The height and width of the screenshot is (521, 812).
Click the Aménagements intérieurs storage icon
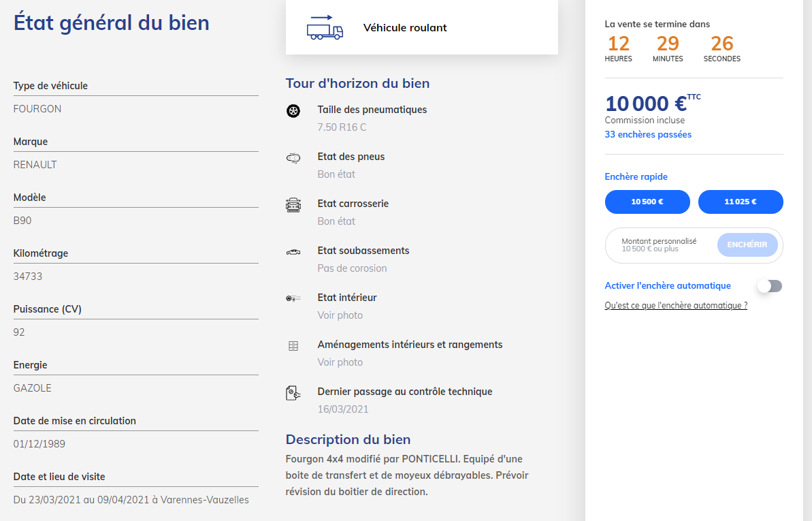click(x=293, y=346)
